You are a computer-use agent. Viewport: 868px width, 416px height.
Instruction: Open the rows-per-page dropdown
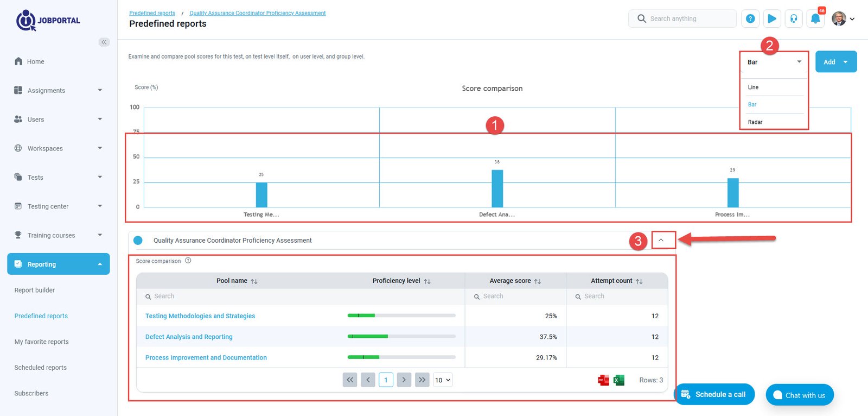[x=443, y=380]
